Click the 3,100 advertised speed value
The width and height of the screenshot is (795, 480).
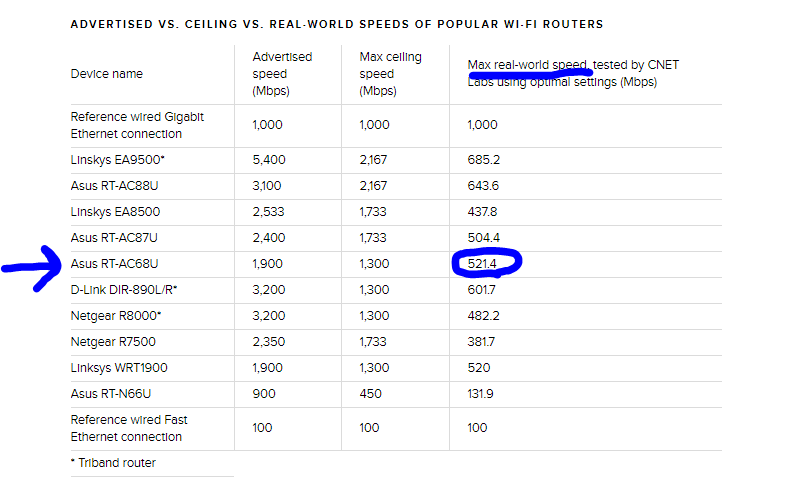[x=267, y=186]
